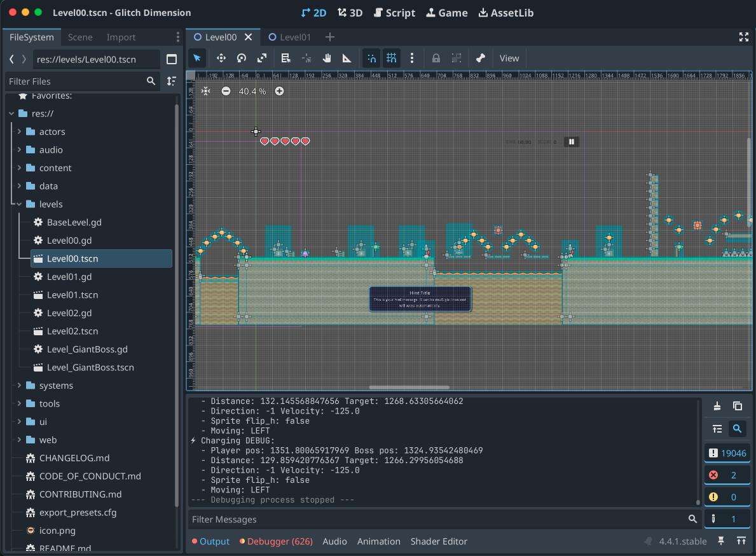This screenshot has height=556, width=756.
Task: Choose the Pan mode hand tool
Action: click(x=327, y=58)
